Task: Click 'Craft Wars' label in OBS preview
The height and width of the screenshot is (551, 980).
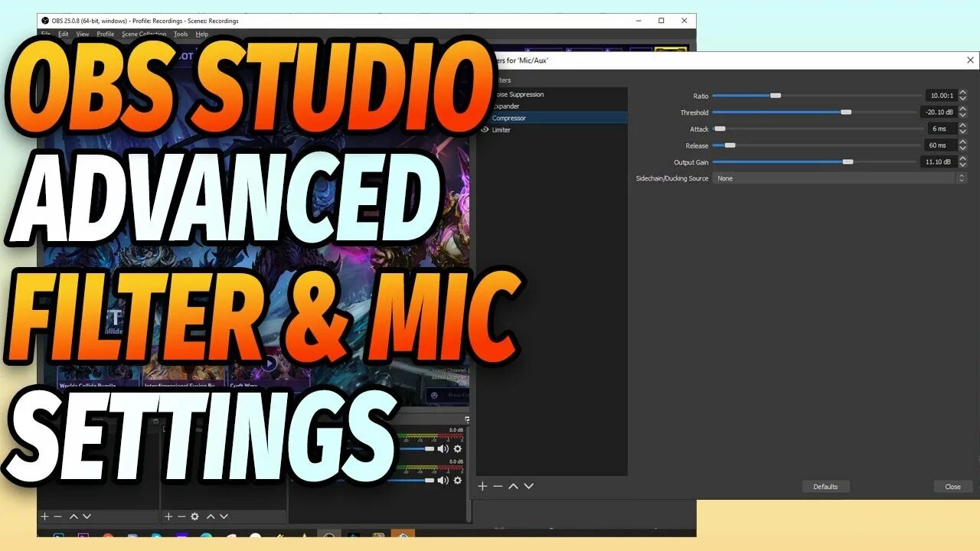Action: [x=244, y=385]
